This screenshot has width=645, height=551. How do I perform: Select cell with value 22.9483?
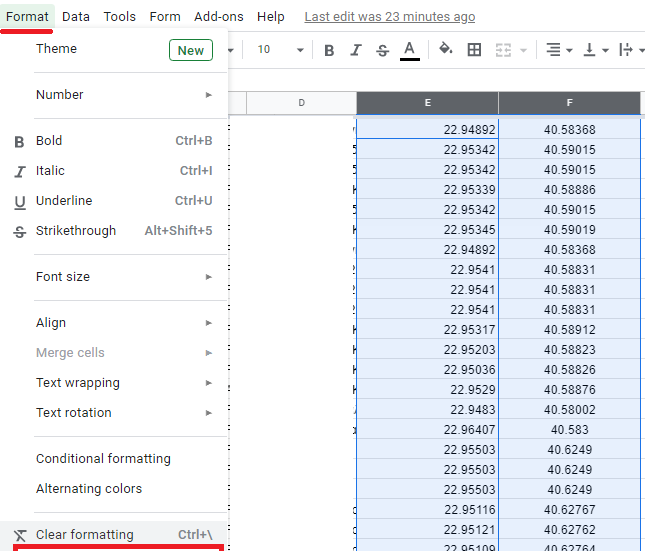tap(427, 410)
